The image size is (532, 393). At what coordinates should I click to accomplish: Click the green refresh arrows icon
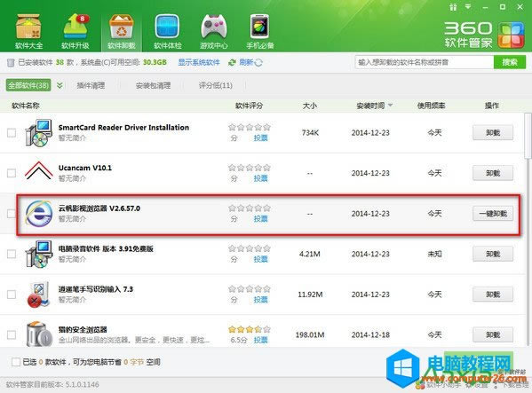click(x=232, y=62)
